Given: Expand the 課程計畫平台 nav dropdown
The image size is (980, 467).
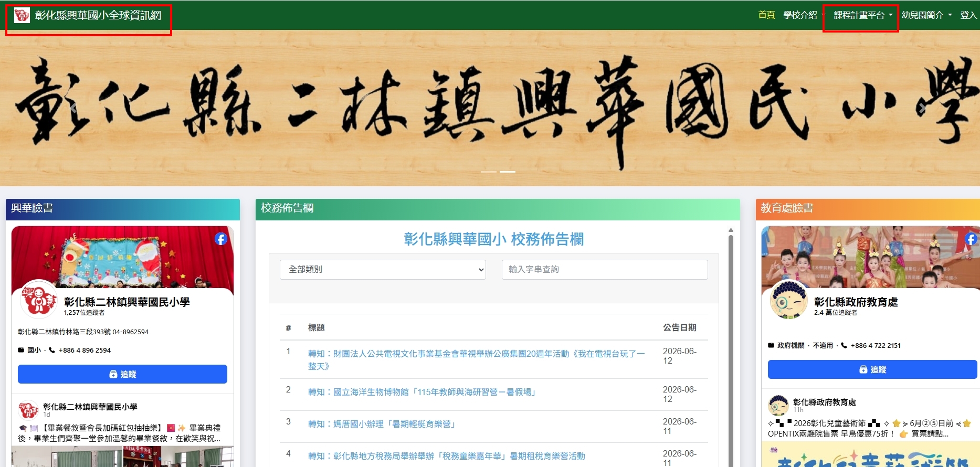Looking at the screenshot, I should point(863,15).
